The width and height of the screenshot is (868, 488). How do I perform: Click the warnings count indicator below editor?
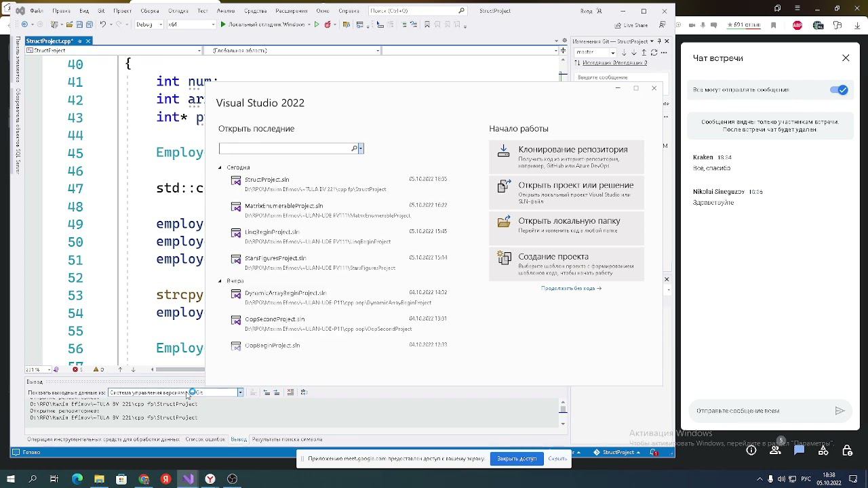[98, 369]
